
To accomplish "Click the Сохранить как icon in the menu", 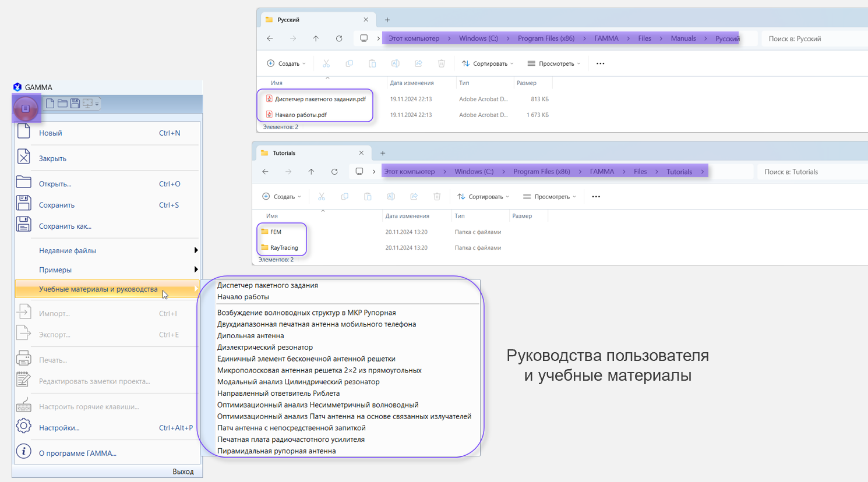I will pyautogui.click(x=23, y=225).
